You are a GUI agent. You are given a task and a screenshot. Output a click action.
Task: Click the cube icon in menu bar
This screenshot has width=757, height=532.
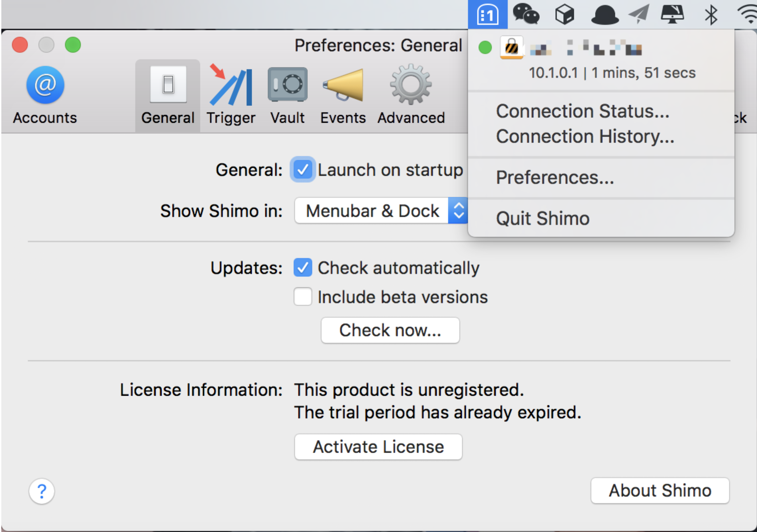coord(565,15)
